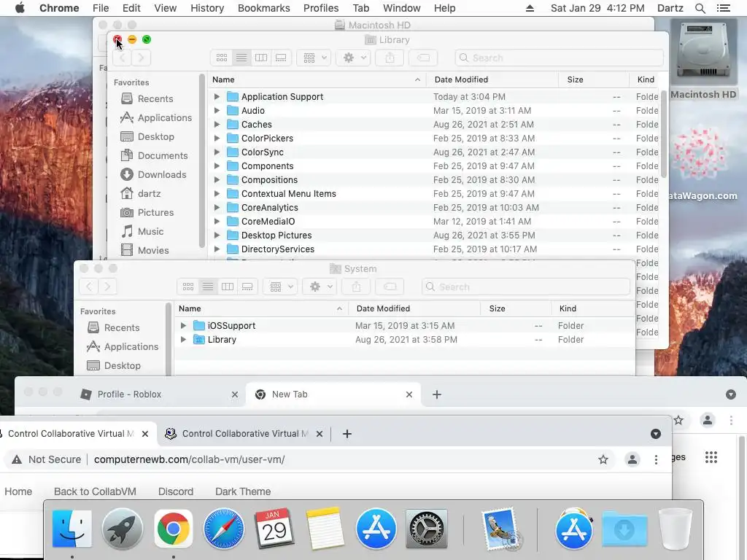Open the Group By dropdown in Library toolbar

pos(314,58)
